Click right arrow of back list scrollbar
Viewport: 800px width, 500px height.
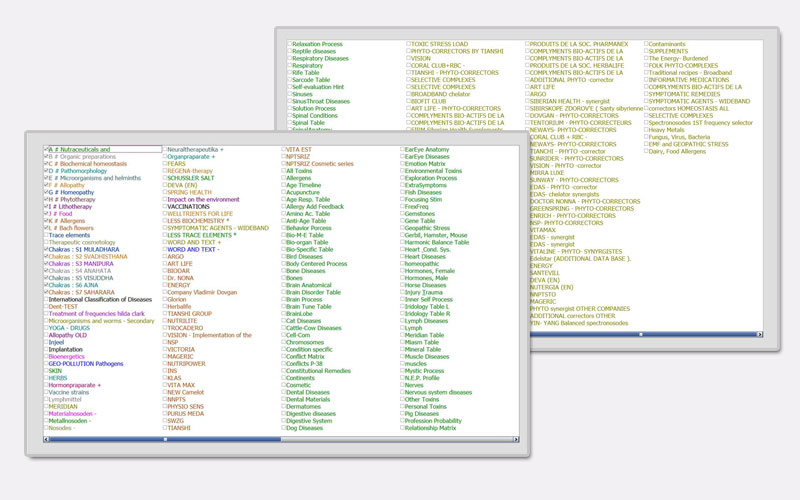pos(759,335)
